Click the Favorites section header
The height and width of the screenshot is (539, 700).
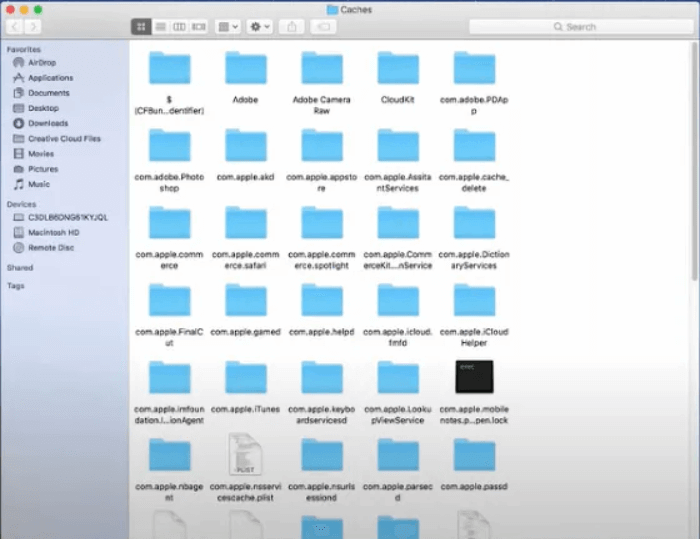tap(24, 50)
